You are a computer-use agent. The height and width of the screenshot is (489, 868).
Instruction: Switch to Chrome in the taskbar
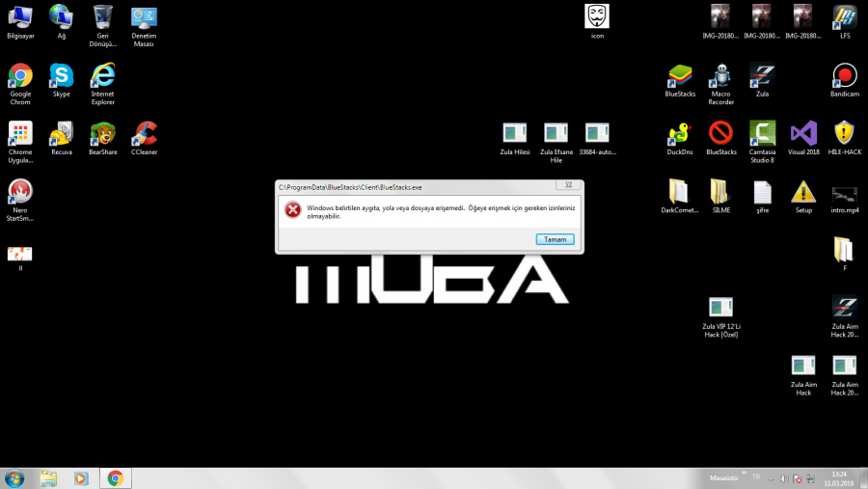tap(115, 478)
